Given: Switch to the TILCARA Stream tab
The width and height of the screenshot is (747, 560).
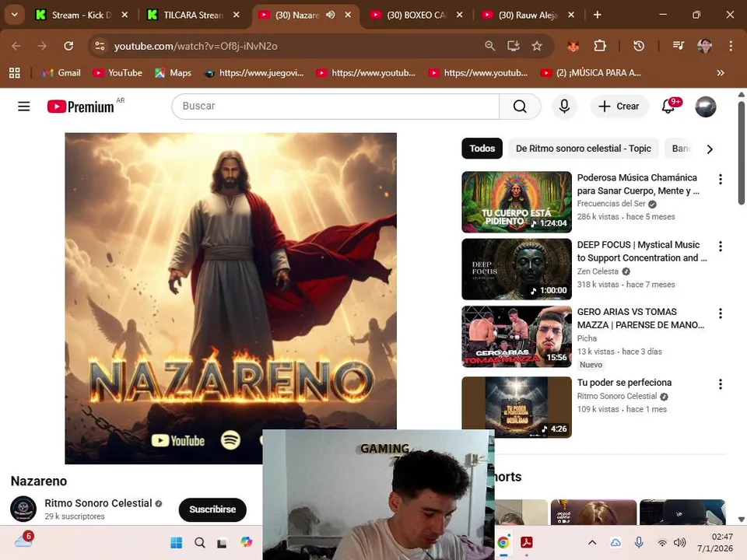Looking at the screenshot, I should 193,16.
